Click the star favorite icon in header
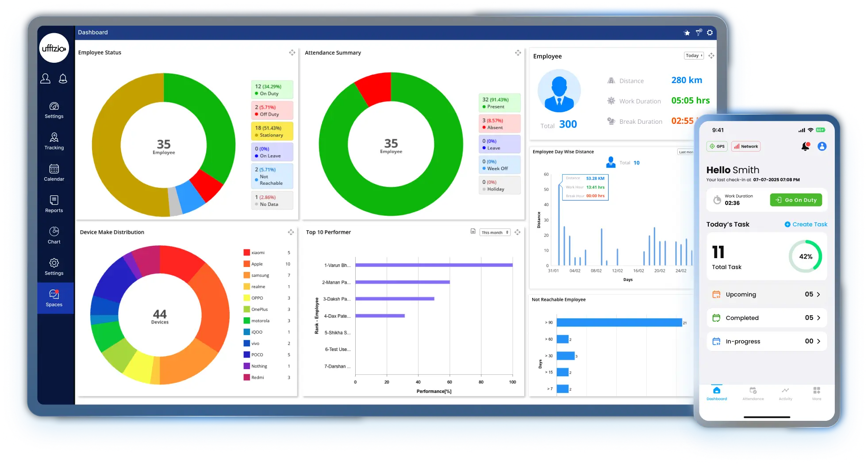 [687, 33]
